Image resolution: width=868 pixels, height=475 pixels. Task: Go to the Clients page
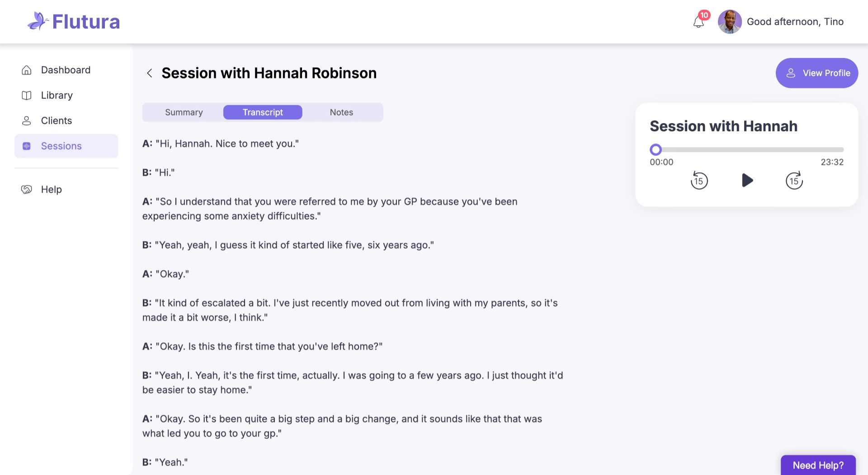(56, 121)
